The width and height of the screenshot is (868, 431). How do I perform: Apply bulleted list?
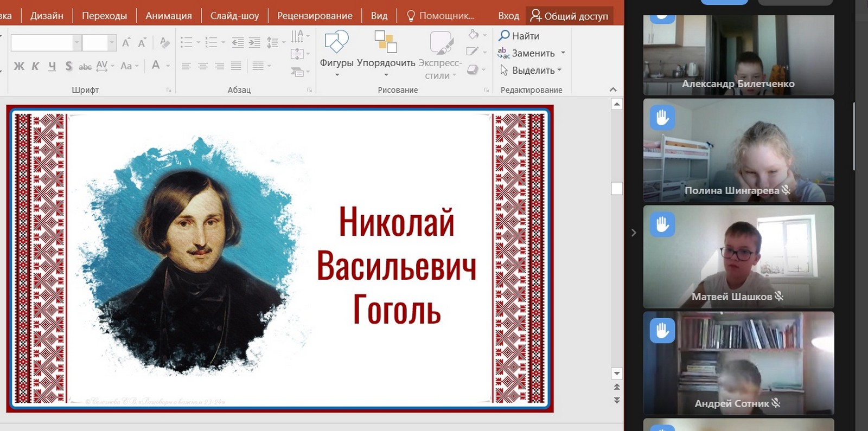(x=186, y=42)
